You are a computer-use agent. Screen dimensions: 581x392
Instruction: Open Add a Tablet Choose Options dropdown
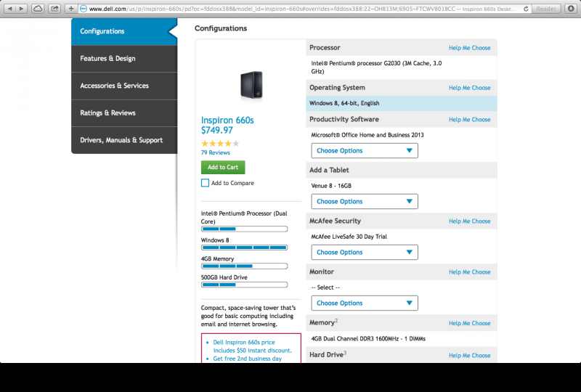(365, 202)
